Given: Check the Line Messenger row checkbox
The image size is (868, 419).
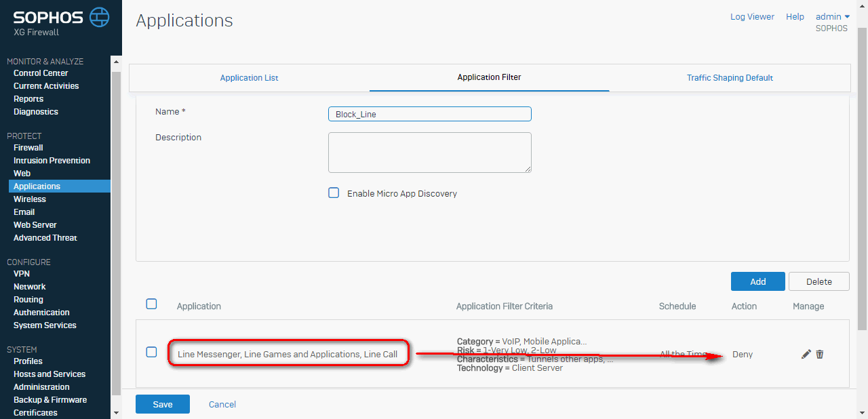Looking at the screenshot, I should click(x=152, y=352).
